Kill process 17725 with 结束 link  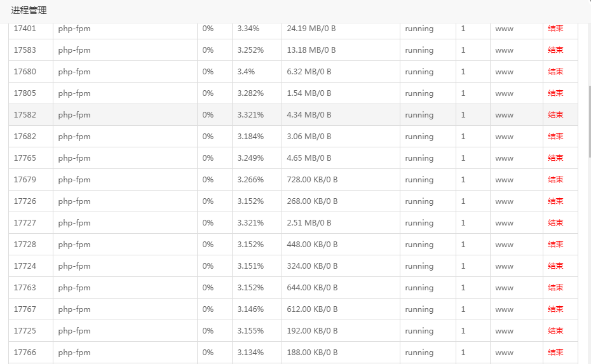pos(555,331)
